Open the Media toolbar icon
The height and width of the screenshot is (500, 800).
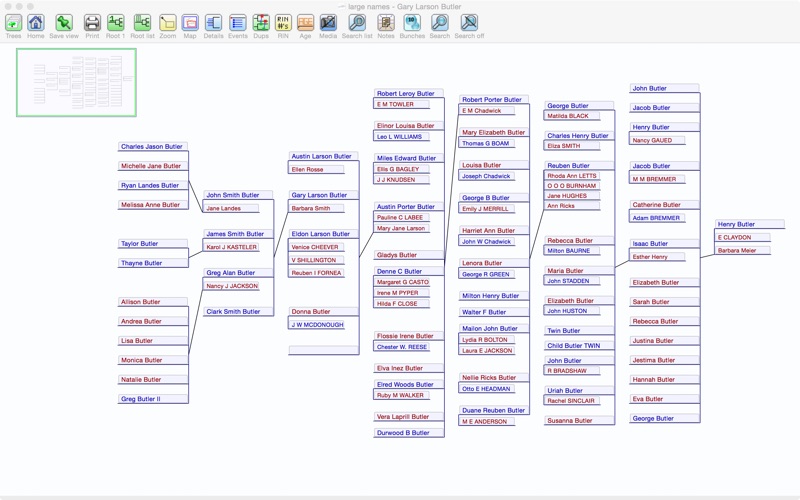pos(328,23)
